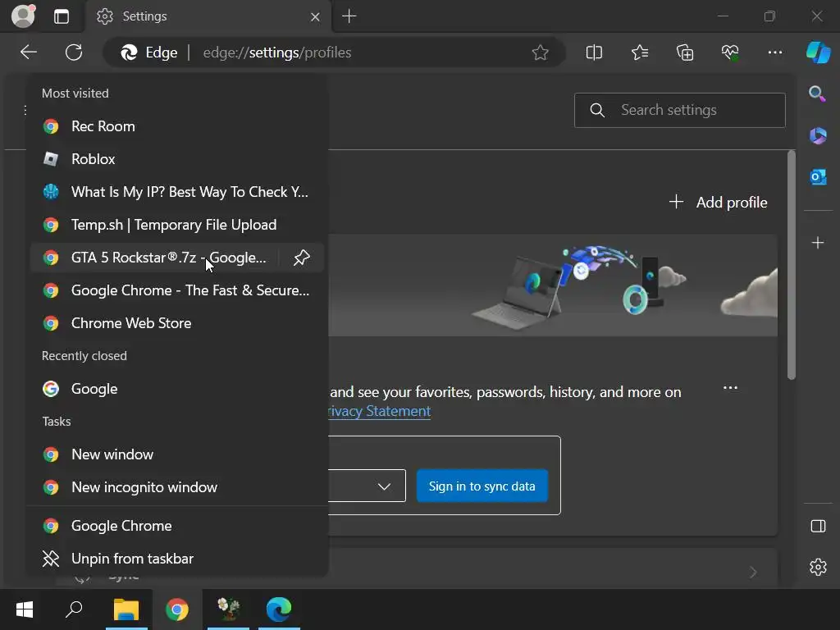The height and width of the screenshot is (630, 840).
Task: Toggle the split screen icon
Action: (594, 52)
